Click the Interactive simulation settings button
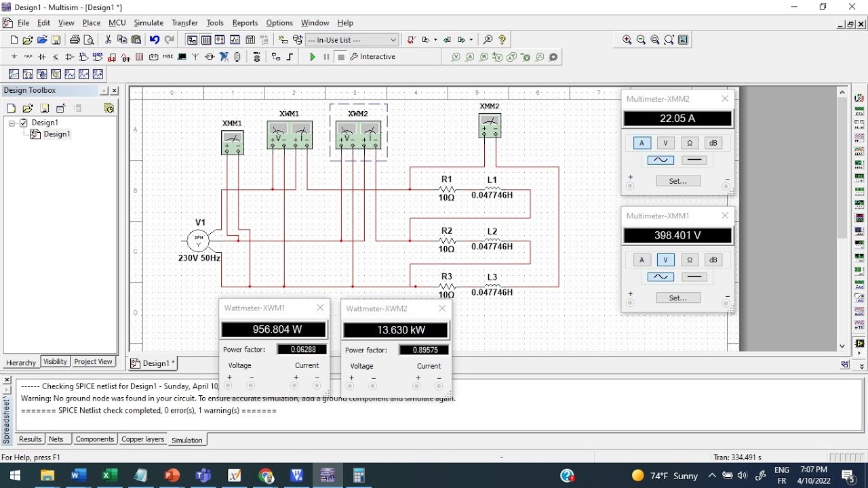This screenshot has width=868, height=488. 373,57
